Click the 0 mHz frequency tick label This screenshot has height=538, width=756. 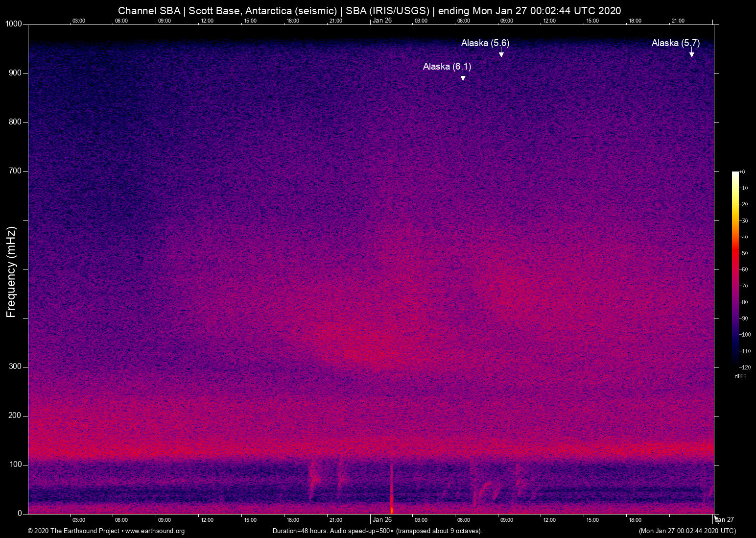(x=20, y=513)
